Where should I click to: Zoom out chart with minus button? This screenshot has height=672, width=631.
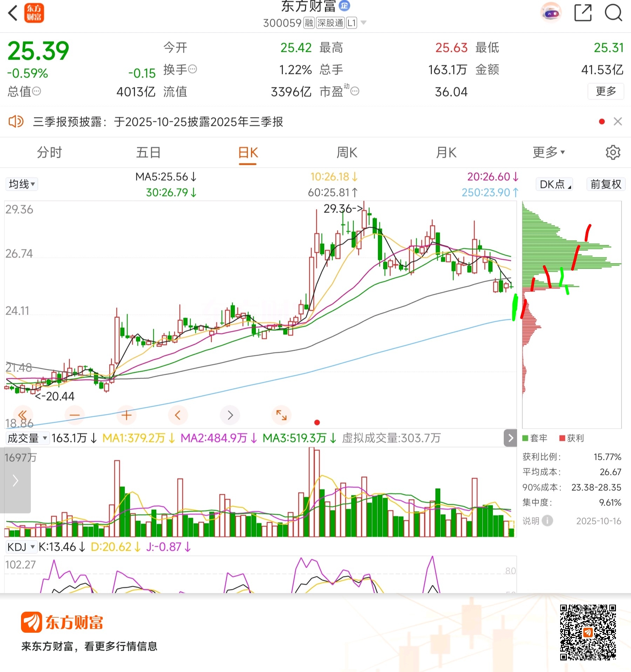point(74,415)
